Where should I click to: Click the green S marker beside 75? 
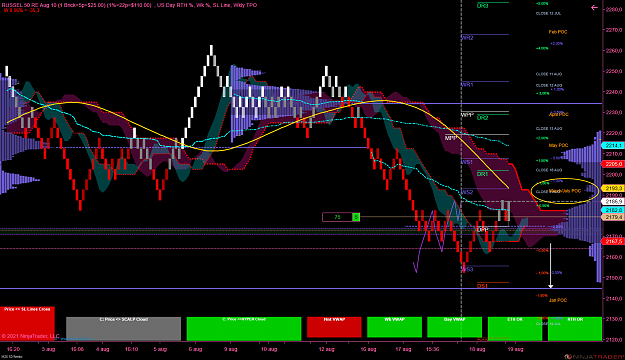[x=356, y=217]
